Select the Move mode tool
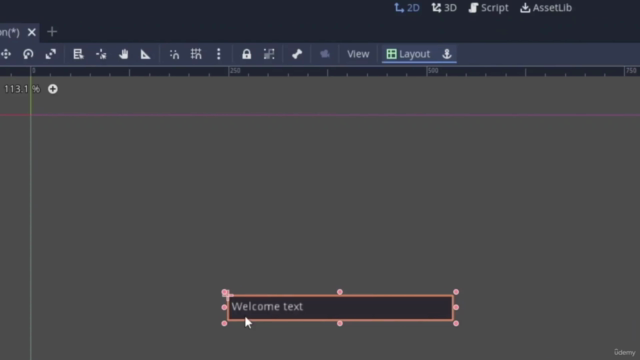Image resolution: width=640 pixels, height=360 pixels. (6, 54)
